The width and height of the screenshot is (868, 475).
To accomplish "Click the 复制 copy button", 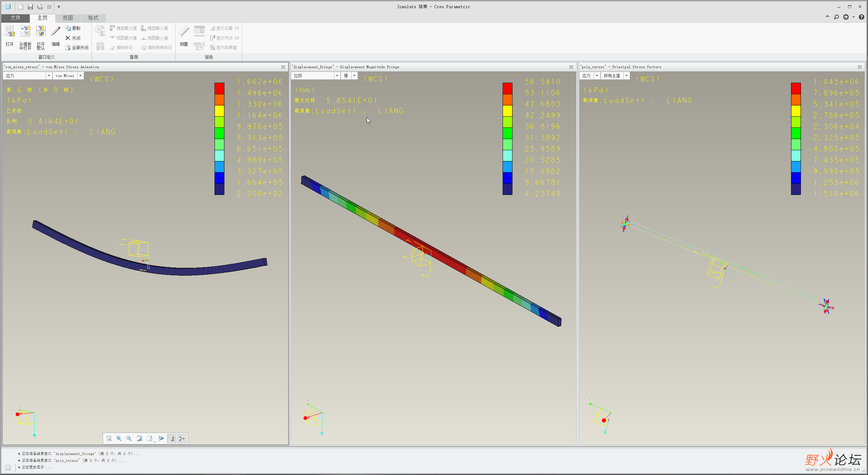I will tap(73, 28).
